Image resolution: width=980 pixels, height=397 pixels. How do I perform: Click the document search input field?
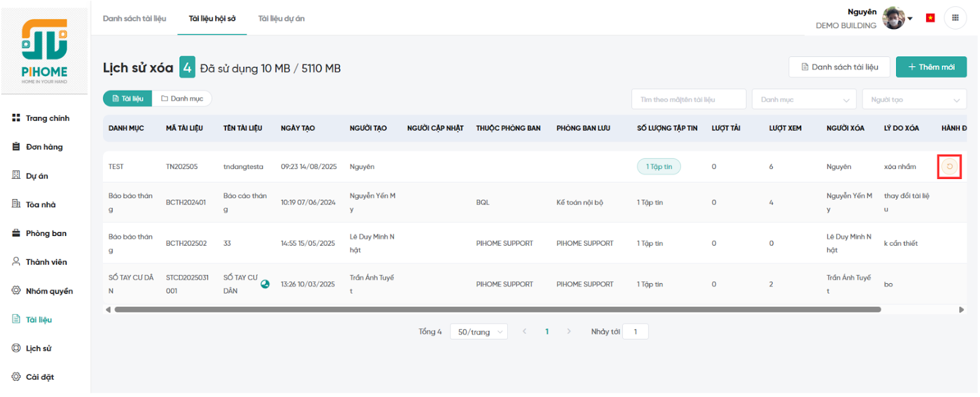[x=688, y=99]
